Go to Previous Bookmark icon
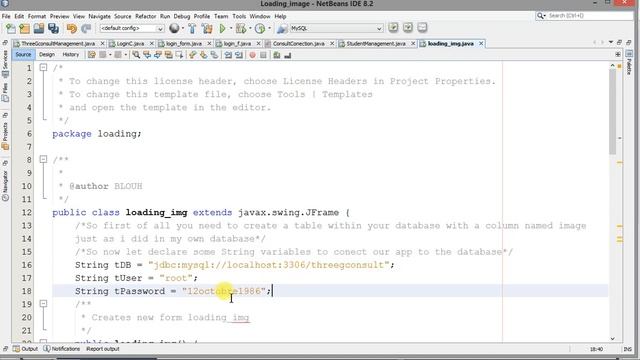This screenshot has height=360, width=640. tap(193, 55)
